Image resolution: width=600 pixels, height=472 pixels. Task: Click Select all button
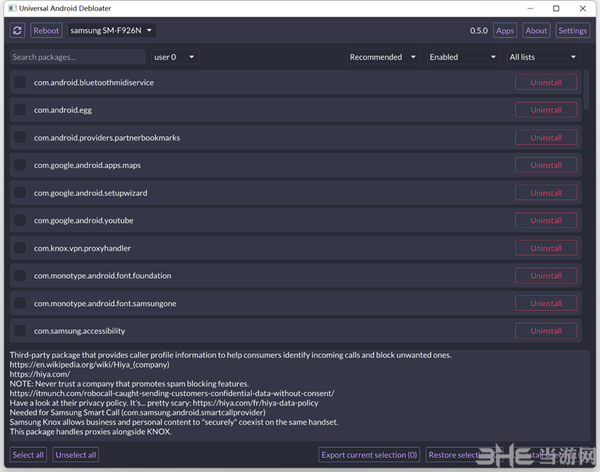coord(28,455)
